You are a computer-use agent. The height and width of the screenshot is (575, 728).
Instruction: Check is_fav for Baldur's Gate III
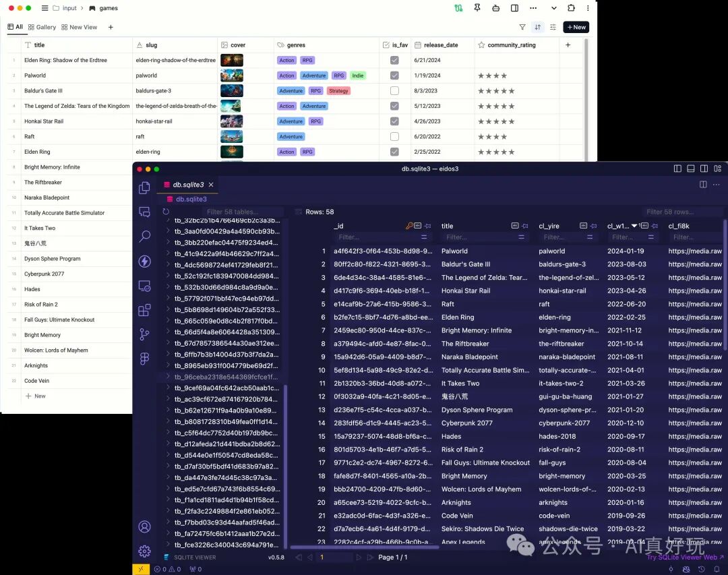(394, 91)
